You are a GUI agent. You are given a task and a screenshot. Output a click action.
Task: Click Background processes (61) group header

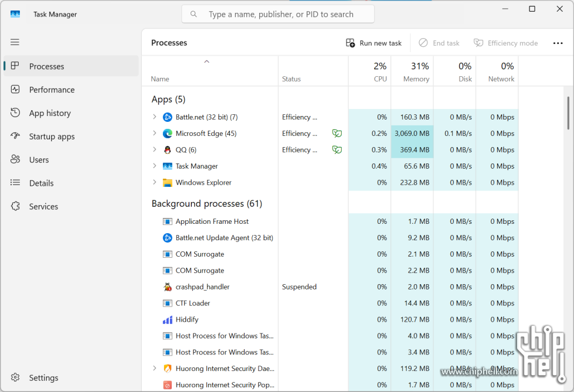[207, 203]
